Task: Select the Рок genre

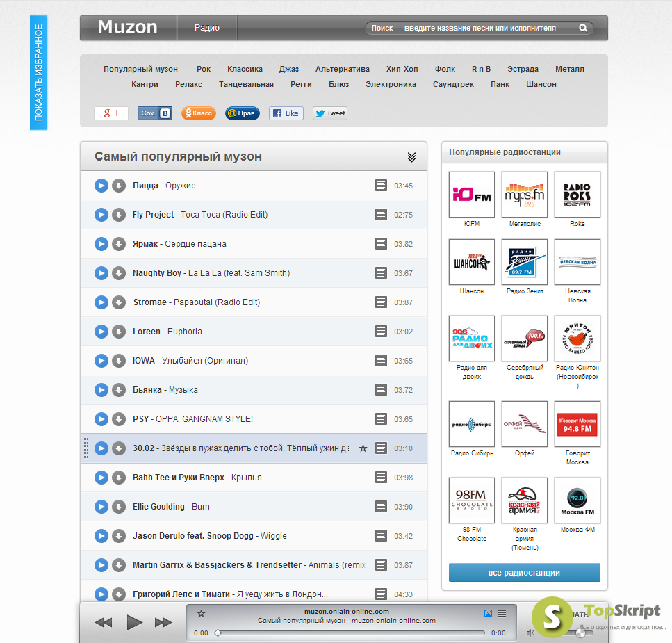Action: point(204,69)
